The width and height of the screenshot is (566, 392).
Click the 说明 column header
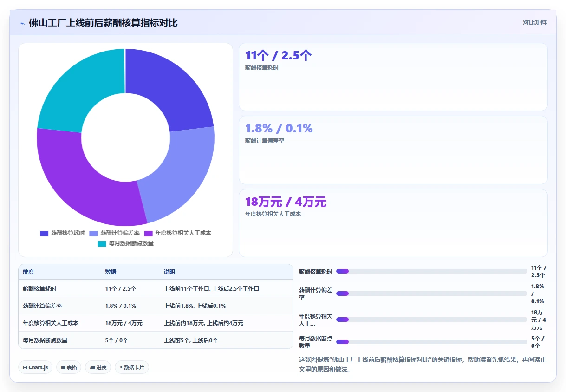(x=169, y=272)
